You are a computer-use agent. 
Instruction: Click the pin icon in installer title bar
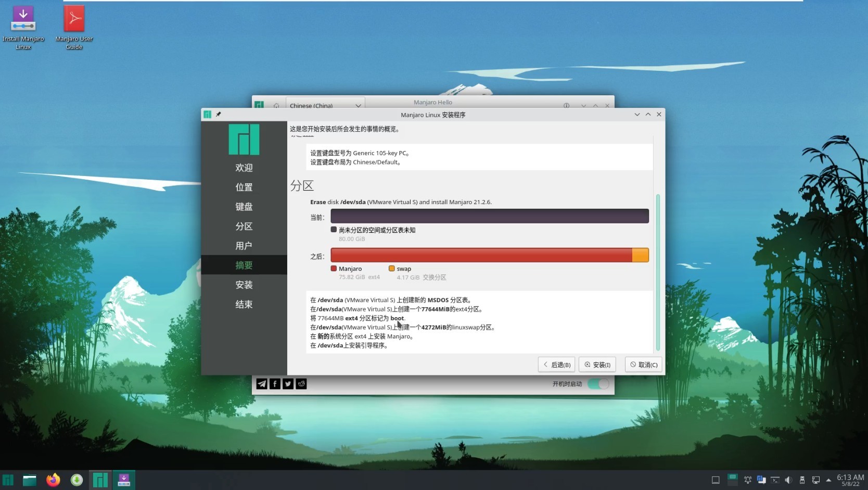(219, 115)
